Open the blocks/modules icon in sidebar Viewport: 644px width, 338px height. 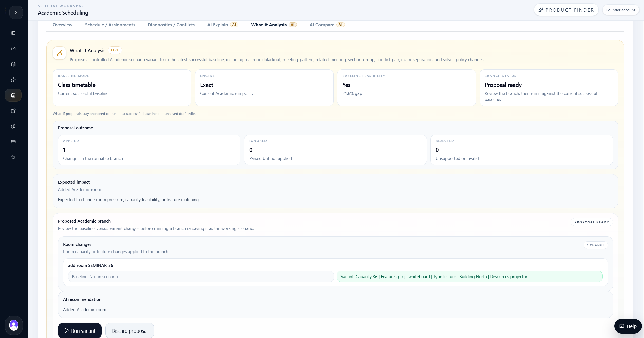[13, 111]
